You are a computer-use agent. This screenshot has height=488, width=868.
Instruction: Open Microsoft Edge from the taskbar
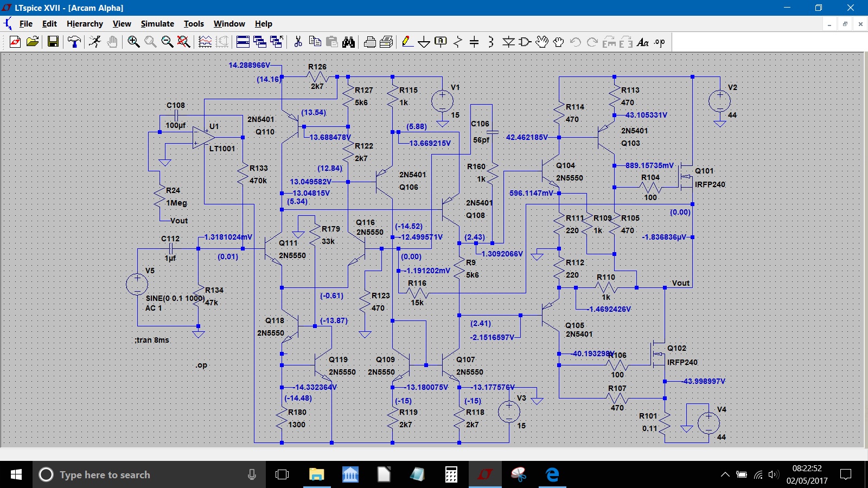pos(552,474)
